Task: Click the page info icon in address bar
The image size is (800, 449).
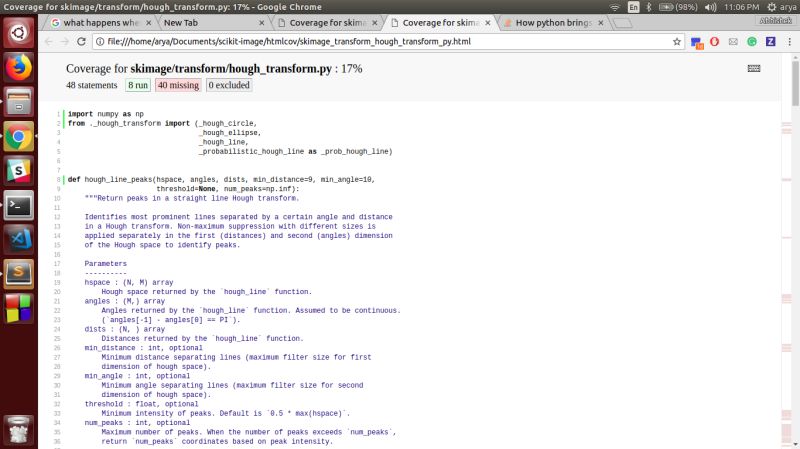Action: (100, 42)
